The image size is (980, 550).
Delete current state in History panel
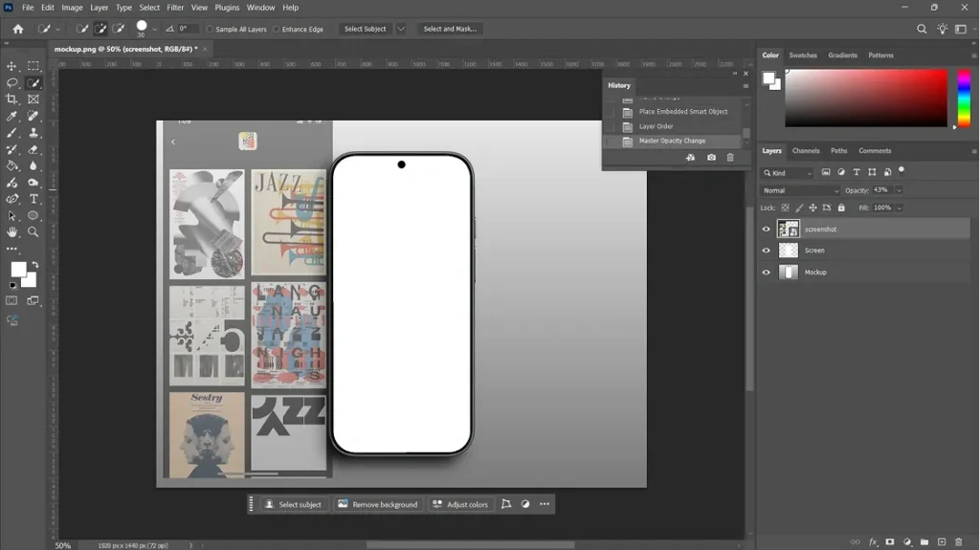click(x=730, y=158)
